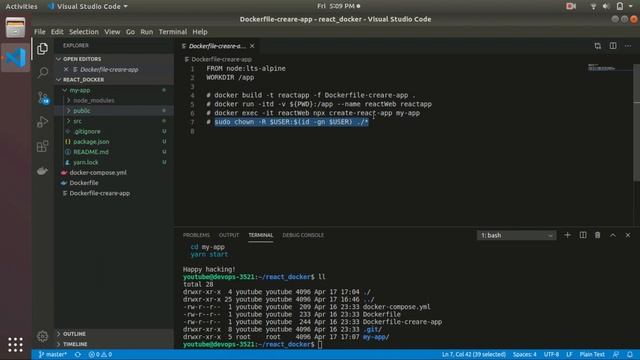640x360 pixels.
Task: Create a new terminal with plus icon
Action: (567, 235)
